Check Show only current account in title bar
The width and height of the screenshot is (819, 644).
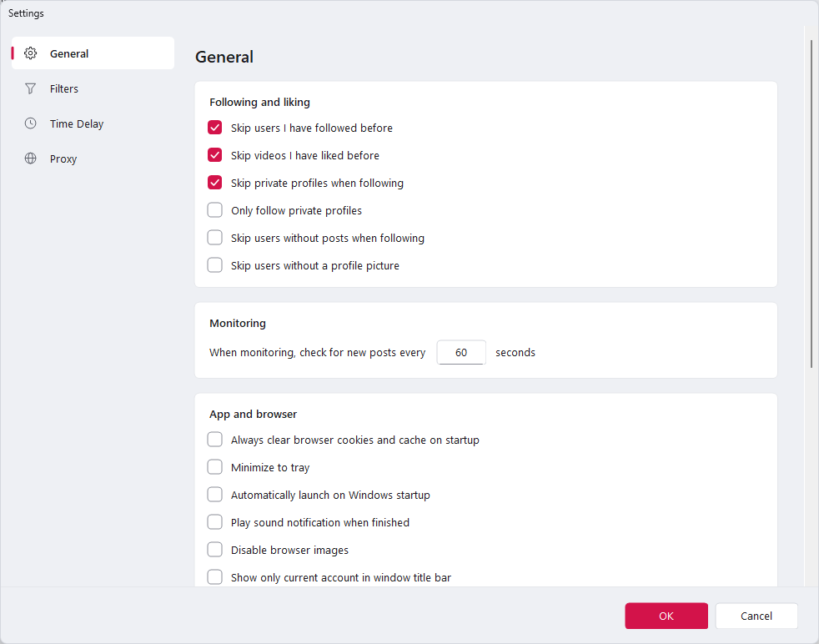pyautogui.click(x=214, y=577)
